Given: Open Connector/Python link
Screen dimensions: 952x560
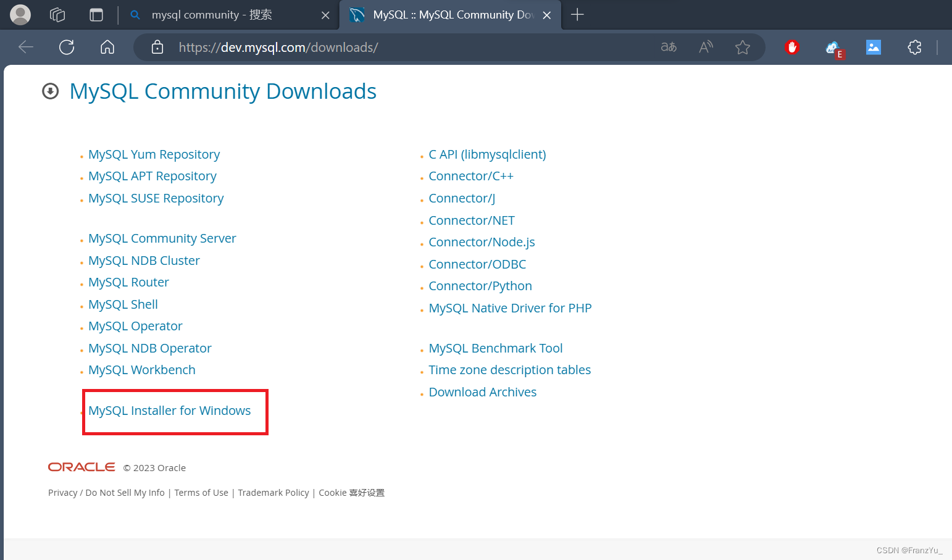Looking at the screenshot, I should [480, 286].
